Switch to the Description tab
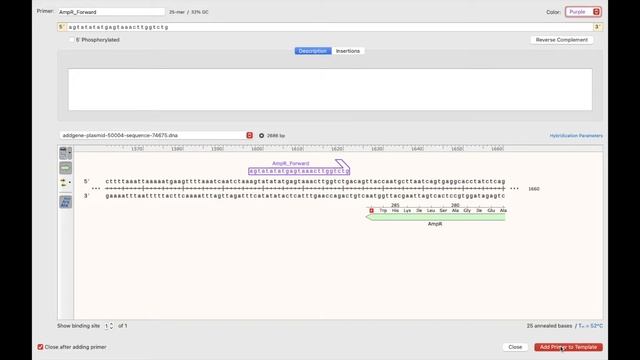The image size is (640, 360). 313,51
